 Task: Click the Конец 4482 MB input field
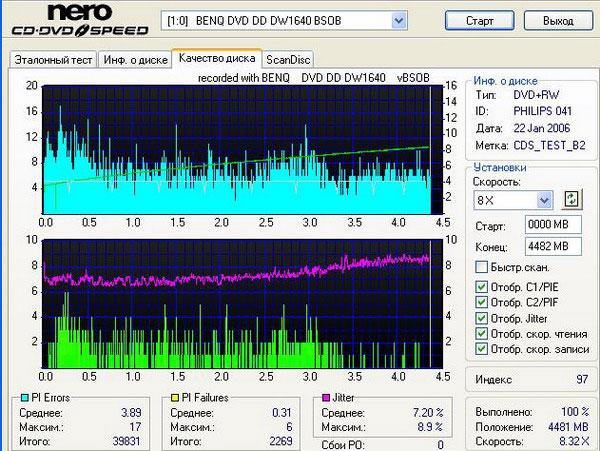click(x=553, y=246)
